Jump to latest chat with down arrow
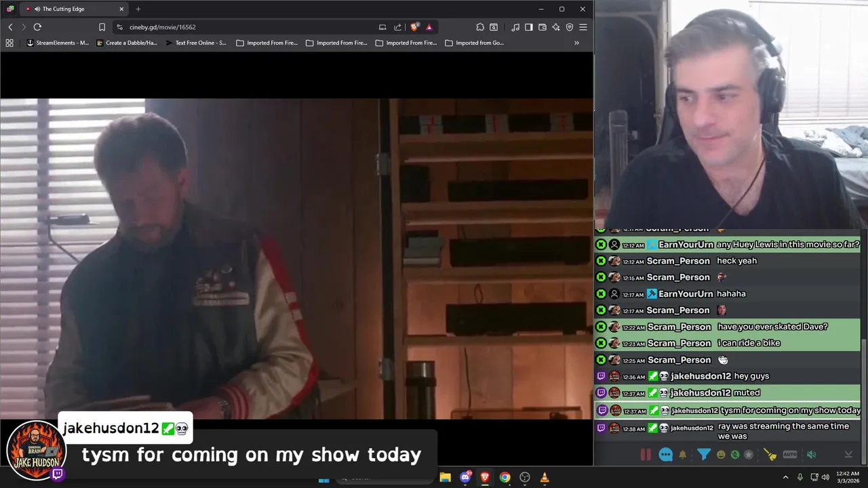This screenshot has width=868, height=488. pos(848,455)
